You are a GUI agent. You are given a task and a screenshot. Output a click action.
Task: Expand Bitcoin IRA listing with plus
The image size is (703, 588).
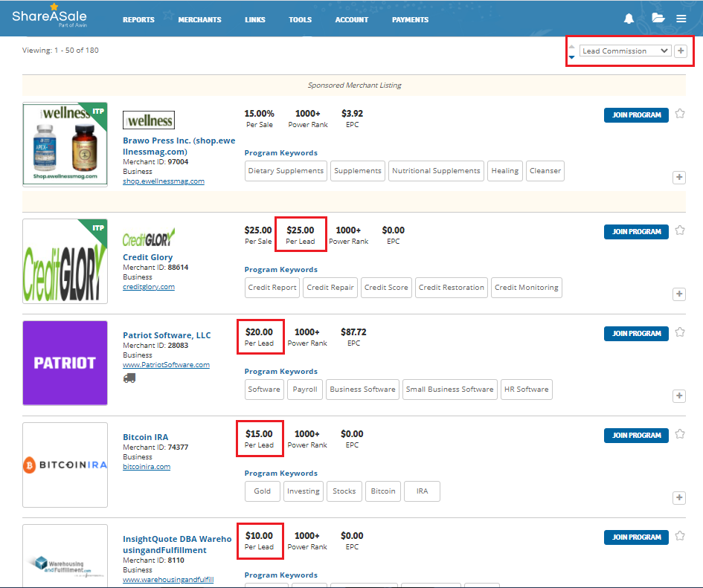click(x=679, y=497)
